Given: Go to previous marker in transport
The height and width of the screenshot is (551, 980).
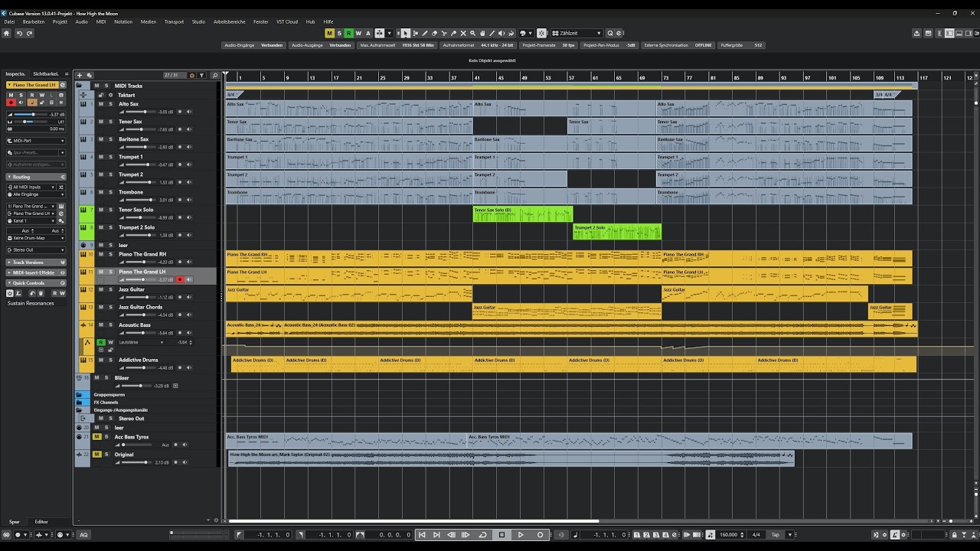Looking at the screenshot, I should point(422,535).
